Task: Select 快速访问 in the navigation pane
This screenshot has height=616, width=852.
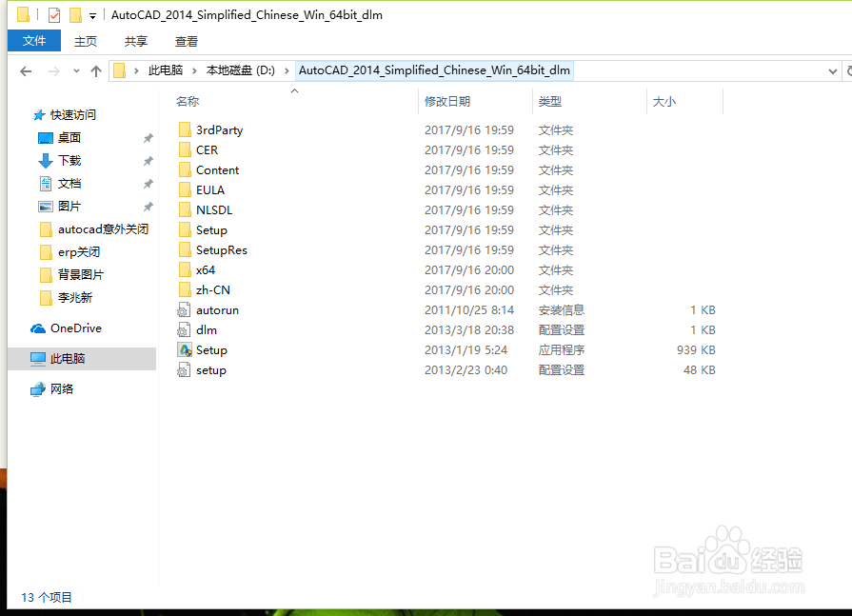Action: pos(72,115)
